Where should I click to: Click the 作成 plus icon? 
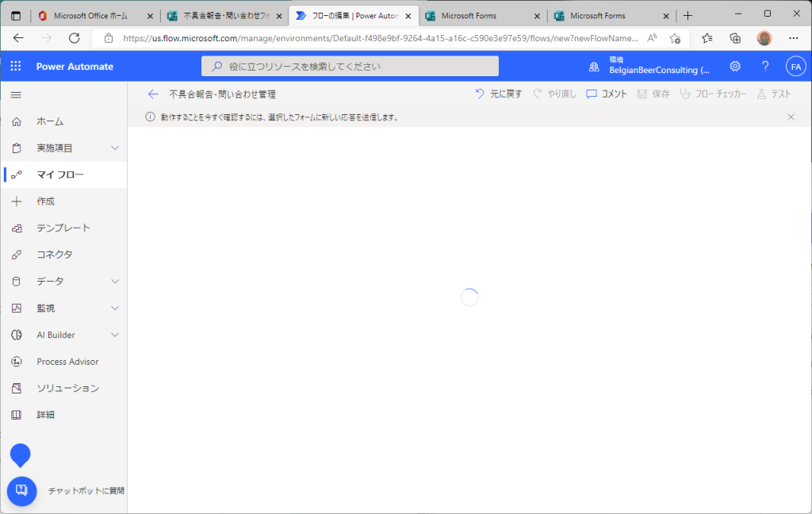coord(17,201)
